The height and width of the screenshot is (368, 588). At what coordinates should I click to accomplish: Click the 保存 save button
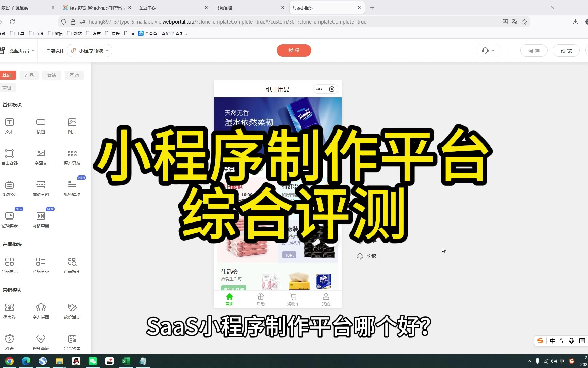[x=534, y=51]
